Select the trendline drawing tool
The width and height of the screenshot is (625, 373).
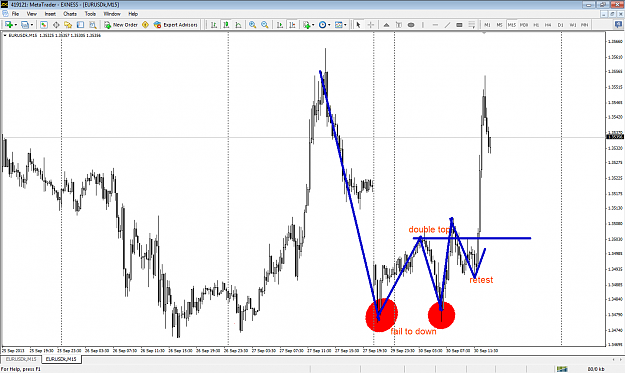pyautogui.click(x=447, y=25)
